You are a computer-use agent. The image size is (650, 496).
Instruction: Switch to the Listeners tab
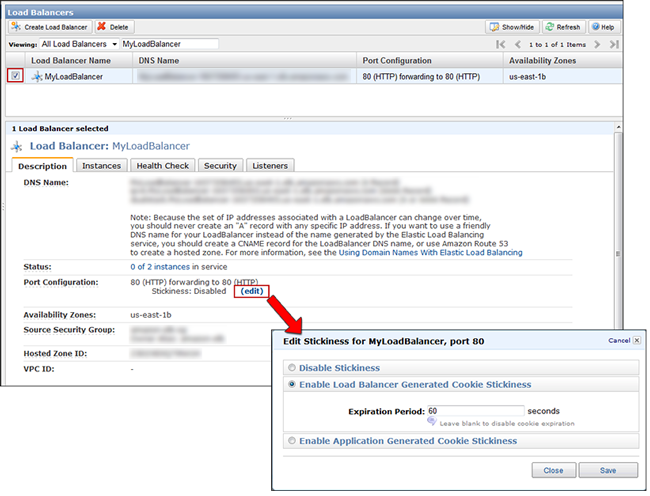270,165
